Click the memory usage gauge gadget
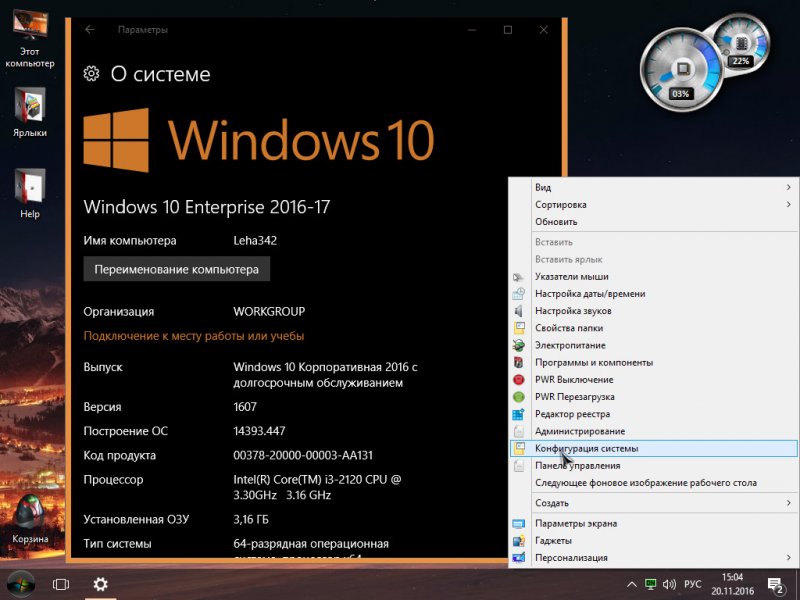Screen dimensions: 800x600 (740, 45)
